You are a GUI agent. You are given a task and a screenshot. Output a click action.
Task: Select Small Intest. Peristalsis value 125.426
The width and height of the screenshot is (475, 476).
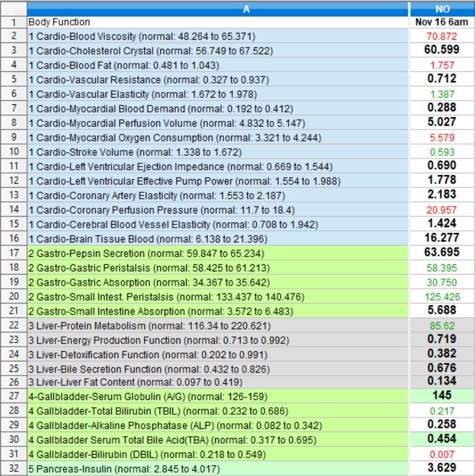pos(441,296)
